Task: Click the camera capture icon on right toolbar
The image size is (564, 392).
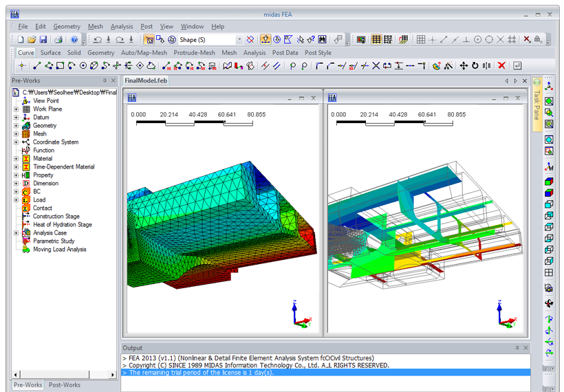Action: point(549,287)
